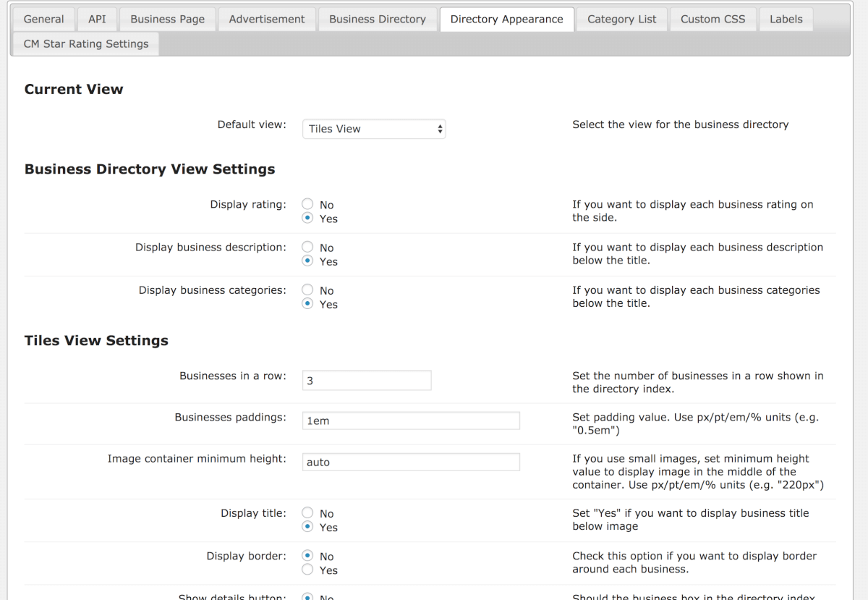Click the Businesses in a row field
The height and width of the screenshot is (600, 868).
[x=366, y=380]
